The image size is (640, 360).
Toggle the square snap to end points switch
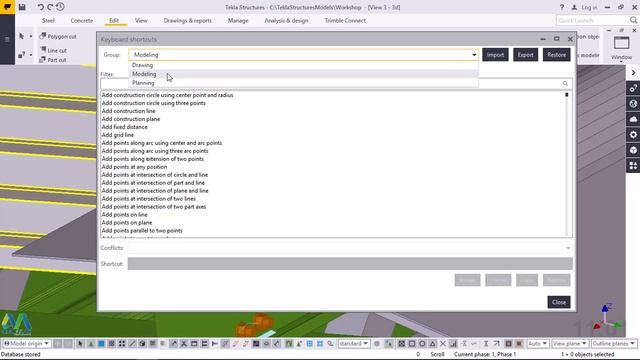click(x=412, y=344)
